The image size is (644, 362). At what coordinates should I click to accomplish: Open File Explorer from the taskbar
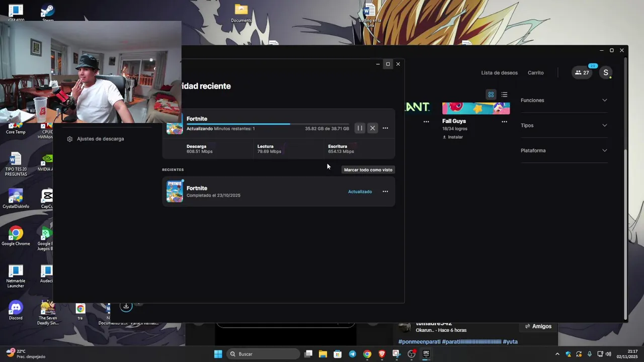pos(323,354)
